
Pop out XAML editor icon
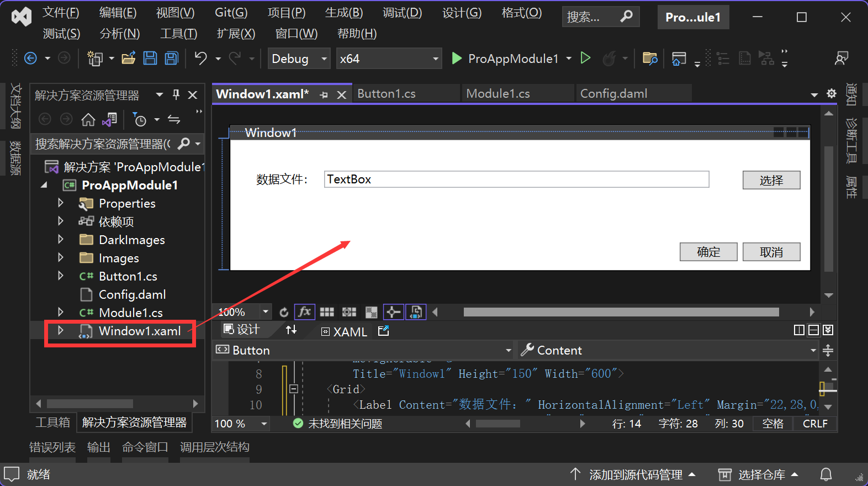click(x=384, y=331)
